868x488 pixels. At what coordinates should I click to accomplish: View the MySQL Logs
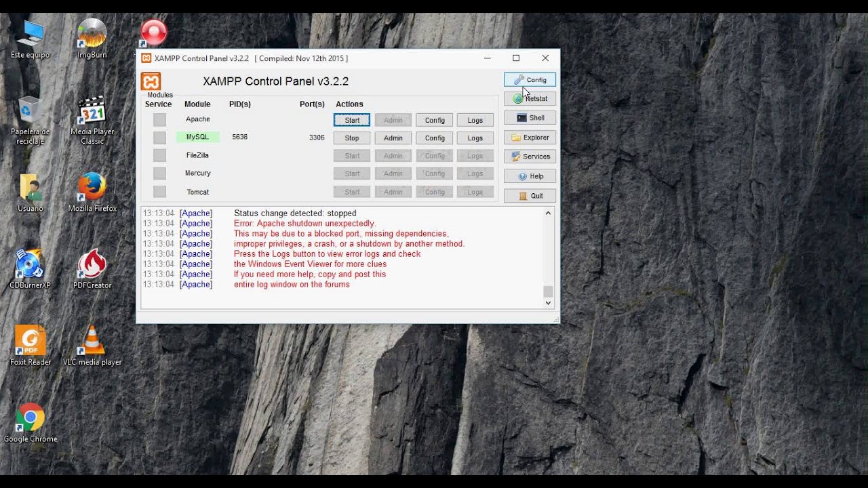point(475,138)
